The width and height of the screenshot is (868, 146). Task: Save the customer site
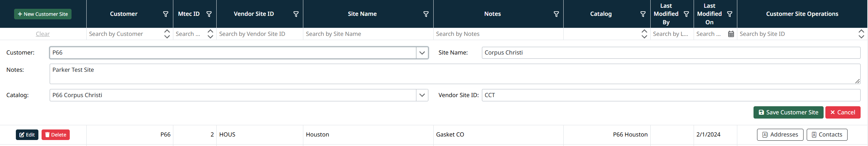788,113
